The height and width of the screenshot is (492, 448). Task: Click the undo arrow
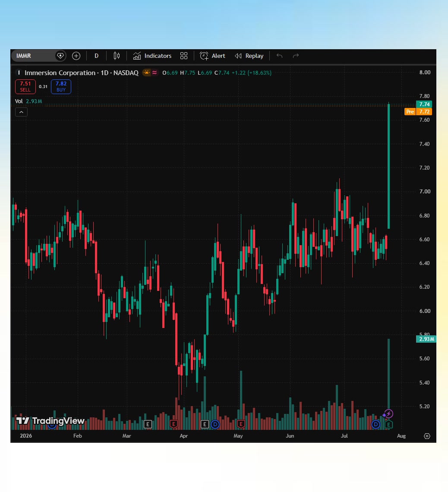280,56
